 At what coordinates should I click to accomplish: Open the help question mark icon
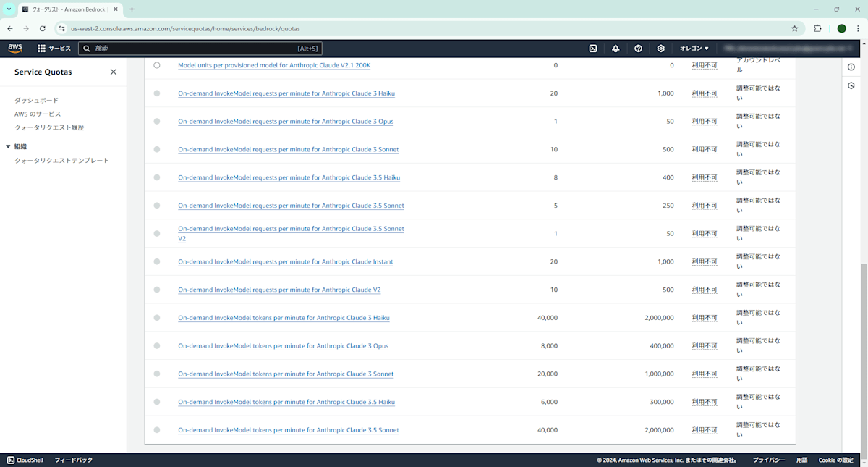click(638, 49)
